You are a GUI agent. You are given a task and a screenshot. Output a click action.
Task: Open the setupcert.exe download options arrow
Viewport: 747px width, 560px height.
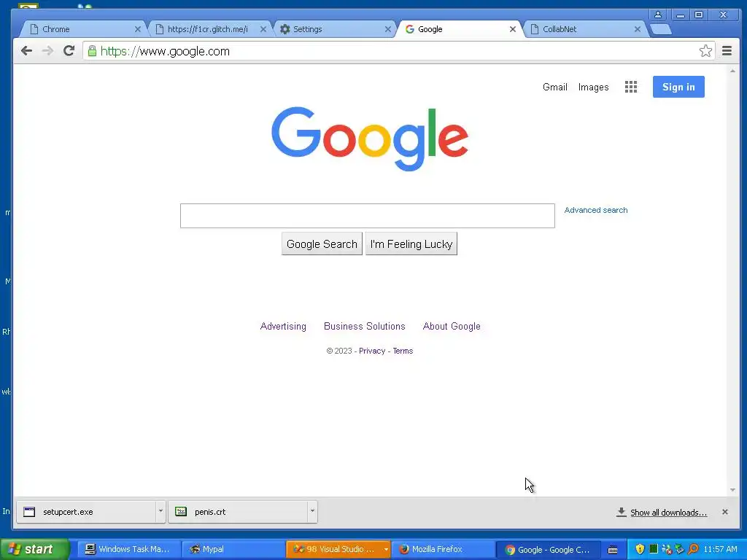coord(160,511)
